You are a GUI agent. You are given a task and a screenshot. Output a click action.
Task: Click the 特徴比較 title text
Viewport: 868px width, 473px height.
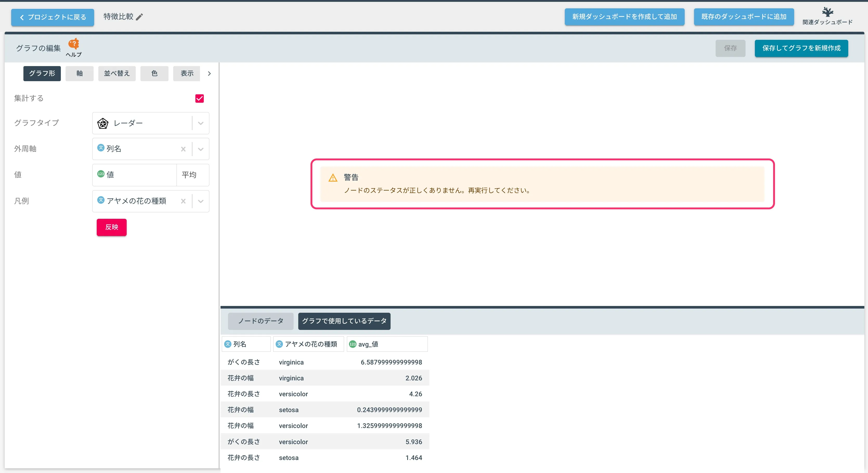point(118,16)
